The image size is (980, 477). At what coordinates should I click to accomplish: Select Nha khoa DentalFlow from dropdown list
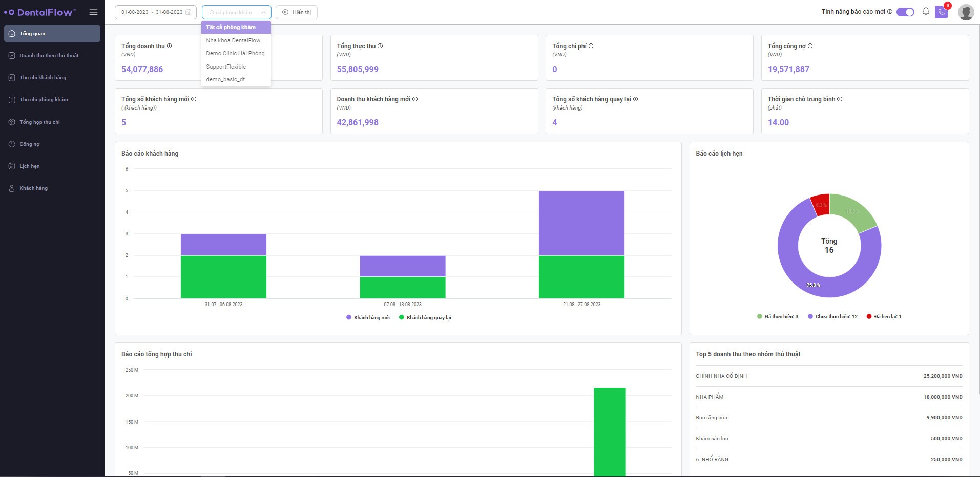point(233,40)
